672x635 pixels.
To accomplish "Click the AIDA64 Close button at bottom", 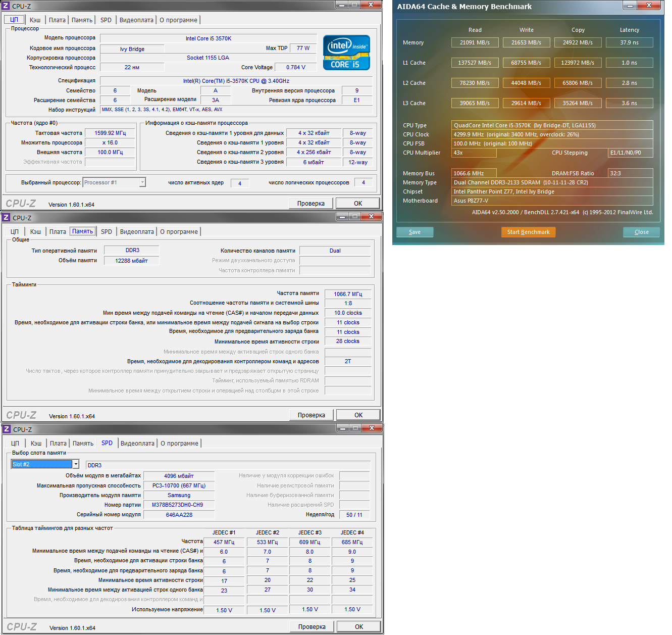I will tap(641, 232).
